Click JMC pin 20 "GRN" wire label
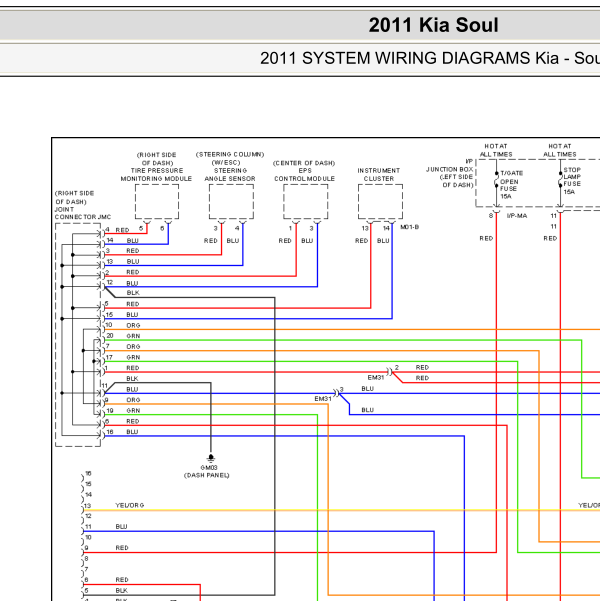 pyautogui.click(x=133, y=336)
